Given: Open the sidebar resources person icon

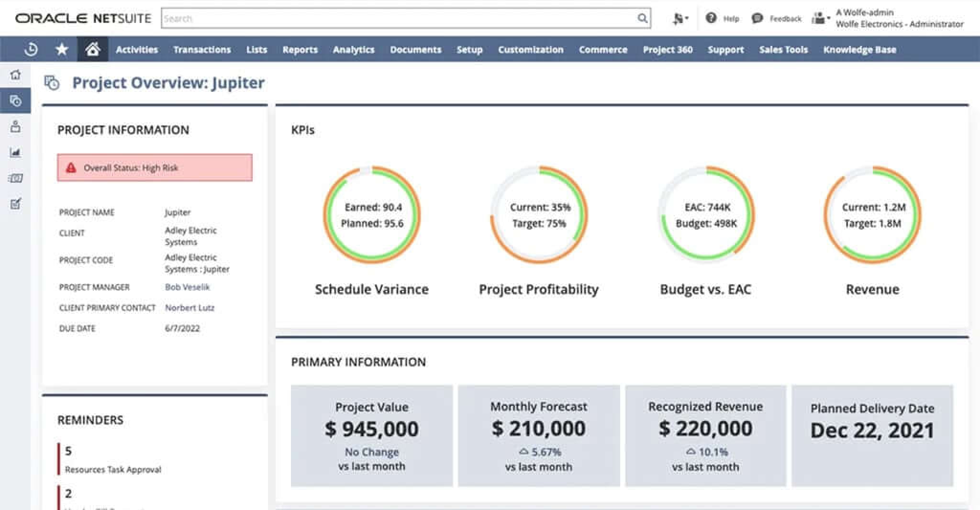Looking at the screenshot, I should tap(16, 126).
